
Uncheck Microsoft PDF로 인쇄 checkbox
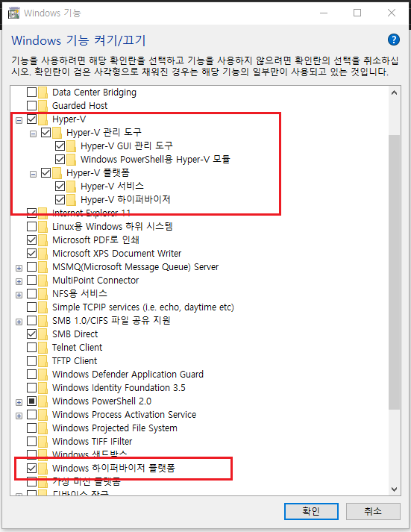31,240
